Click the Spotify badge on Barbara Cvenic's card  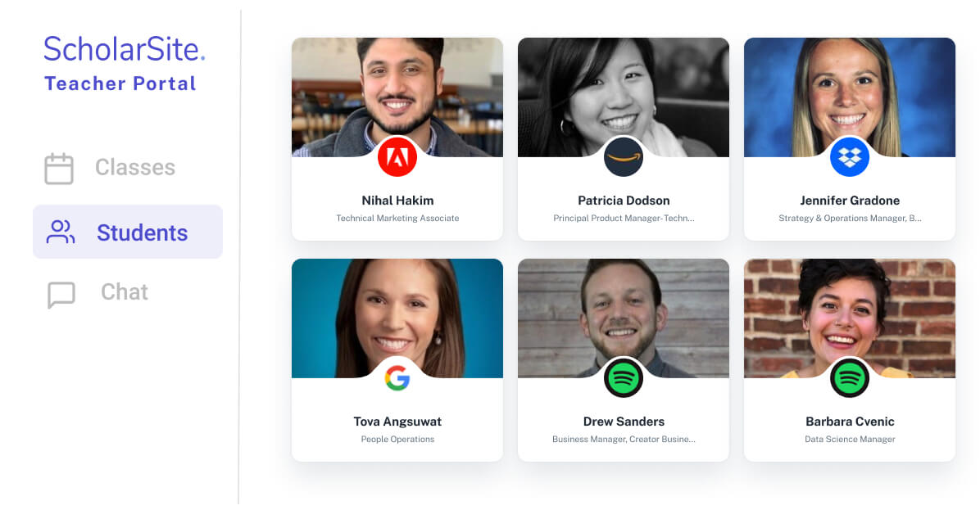click(x=850, y=378)
